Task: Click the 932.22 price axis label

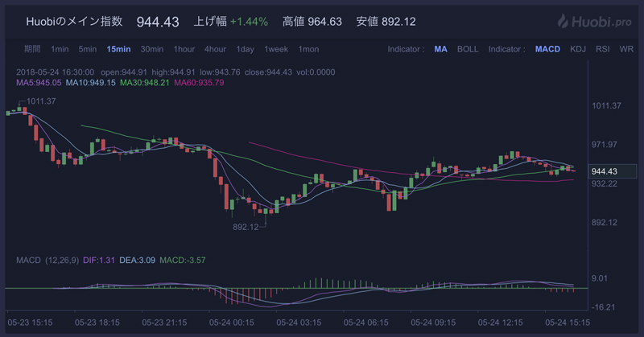Action: [605, 183]
